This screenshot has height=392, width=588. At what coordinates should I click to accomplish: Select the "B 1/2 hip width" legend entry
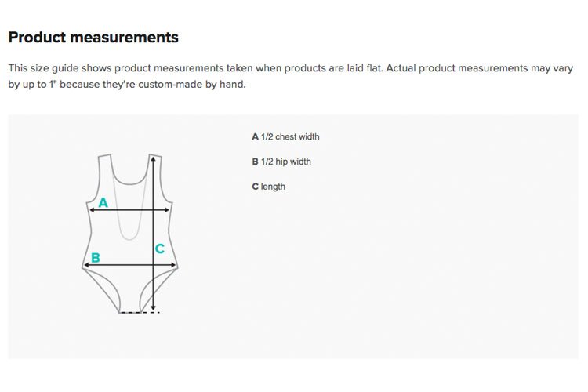click(x=281, y=162)
